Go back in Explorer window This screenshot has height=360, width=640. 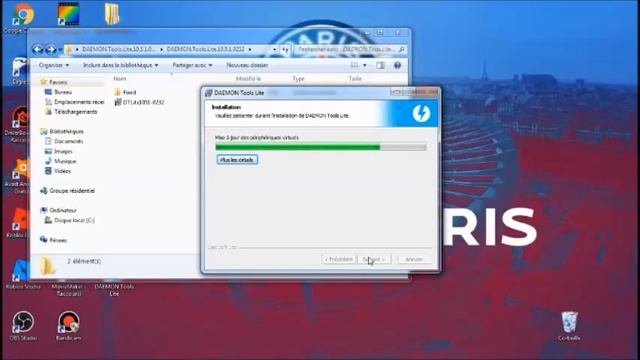tap(38, 49)
